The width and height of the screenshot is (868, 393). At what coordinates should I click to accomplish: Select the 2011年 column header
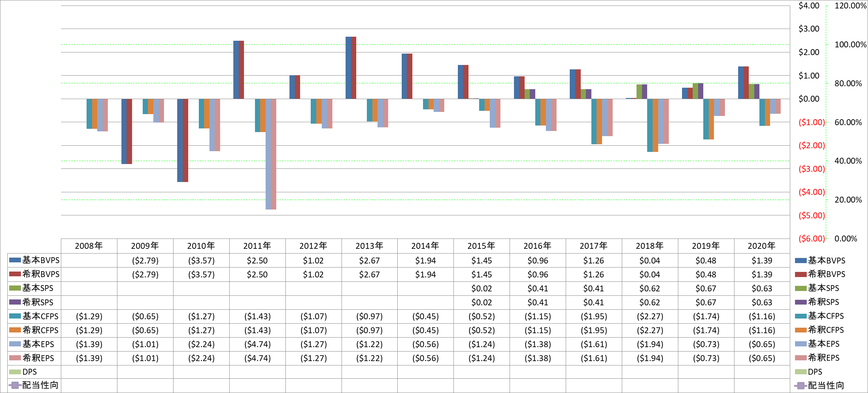pyautogui.click(x=257, y=246)
